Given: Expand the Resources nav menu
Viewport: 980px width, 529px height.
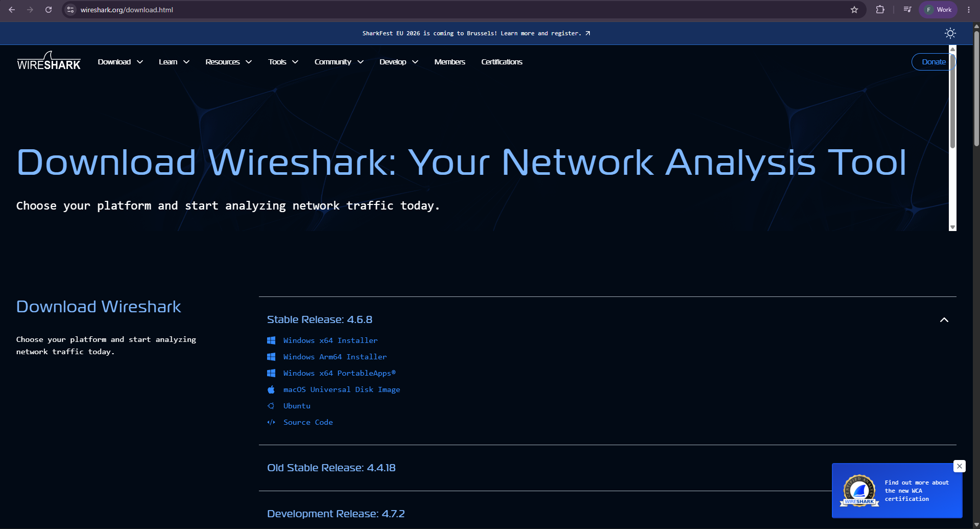Looking at the screenshot, I should pos(229,62).
